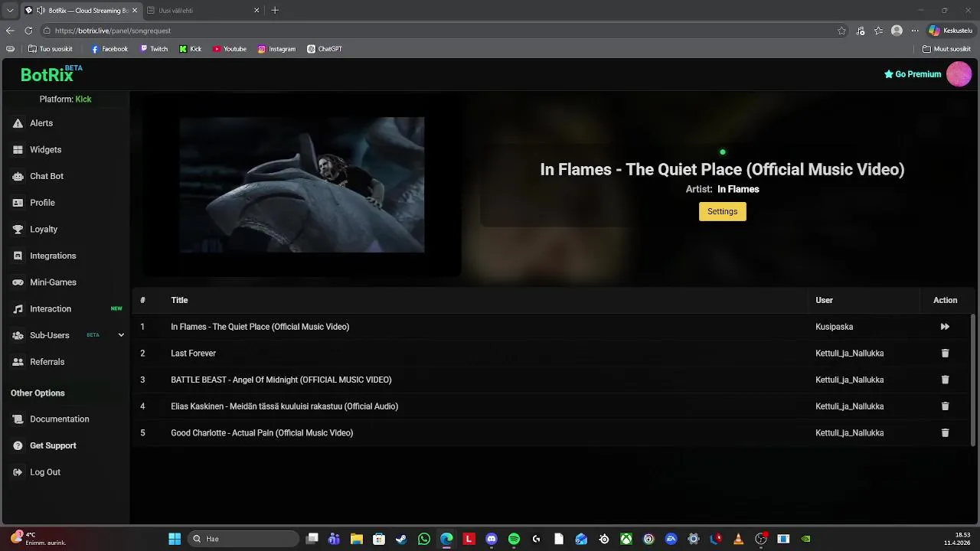The image size is (980, 551).
Task: Close the 'Uusi välilehti' tab
Action: [256, 11]
